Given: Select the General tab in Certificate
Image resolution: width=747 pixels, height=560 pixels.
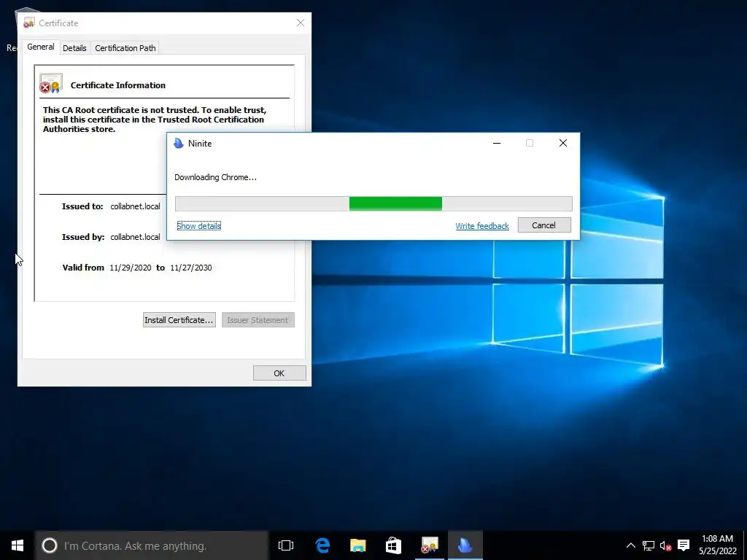Looking at the screenshot, I should tap(41, 47).
